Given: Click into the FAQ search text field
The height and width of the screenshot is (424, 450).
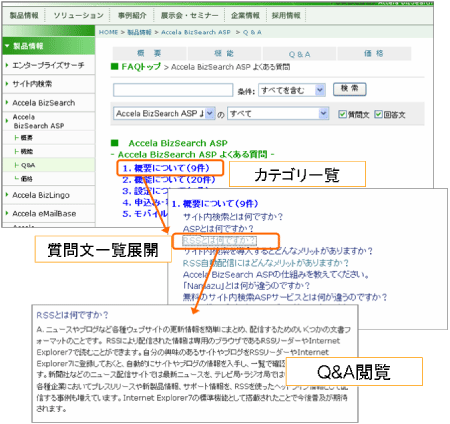Looking at the screenshot, I should (173, 90).
